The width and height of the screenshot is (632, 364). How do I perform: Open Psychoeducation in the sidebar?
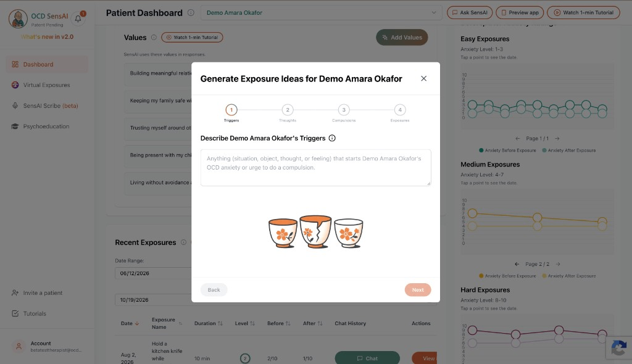tap(47, 126)
